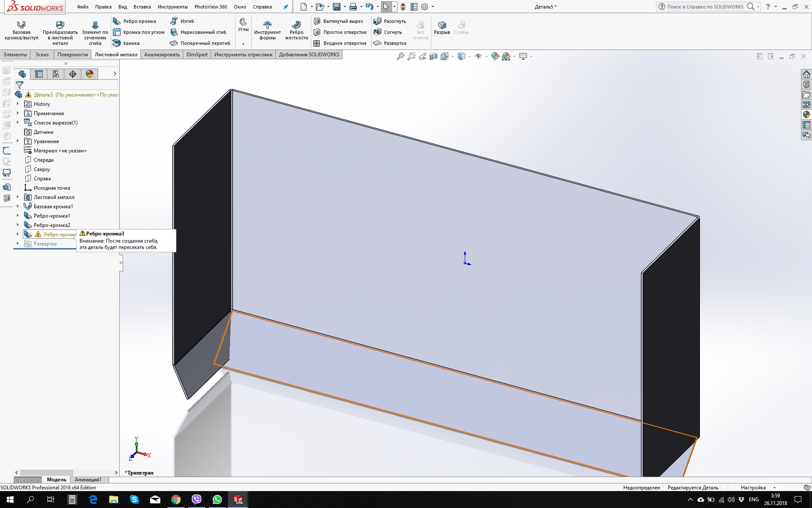This screenshot has width=812, height=508.
Task: Open Chrome from the Windows taskbar
Action: coord(176,500)
